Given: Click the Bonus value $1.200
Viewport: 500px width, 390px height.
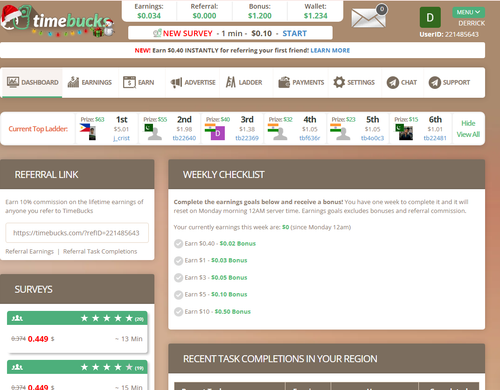Looking at the screenshot, I should pos(260,16).
